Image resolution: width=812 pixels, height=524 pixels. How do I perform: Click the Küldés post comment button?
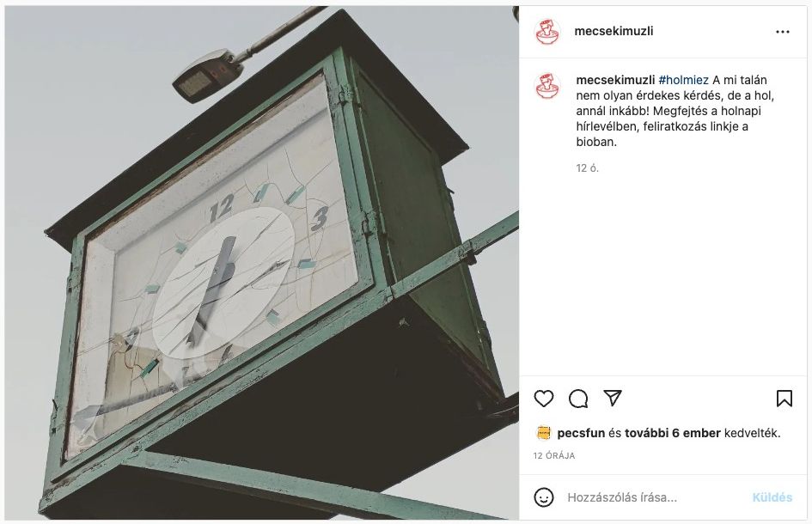772,497
